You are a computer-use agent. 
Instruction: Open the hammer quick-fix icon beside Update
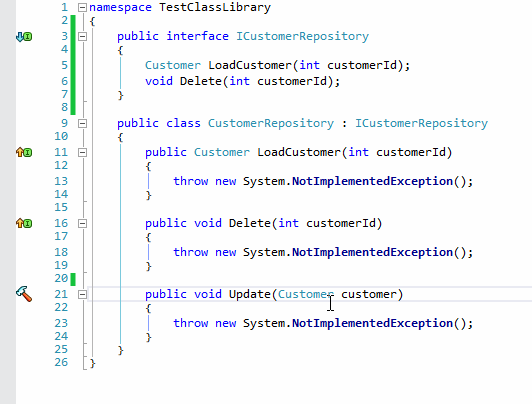point(24,294)
